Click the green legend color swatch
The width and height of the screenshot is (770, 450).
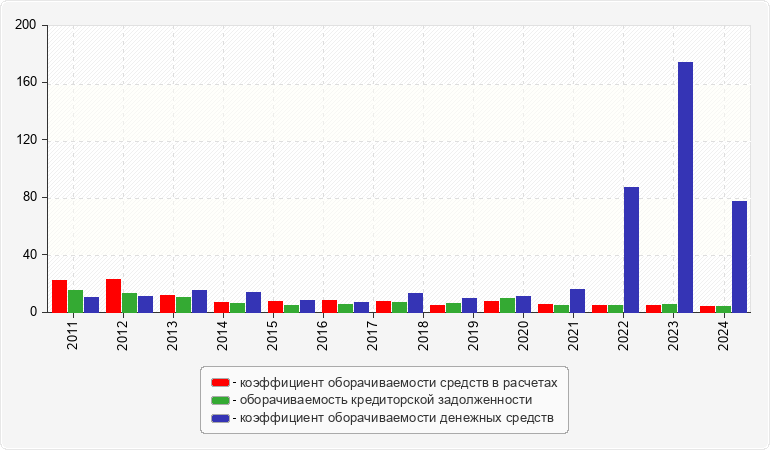click(219, 400)
